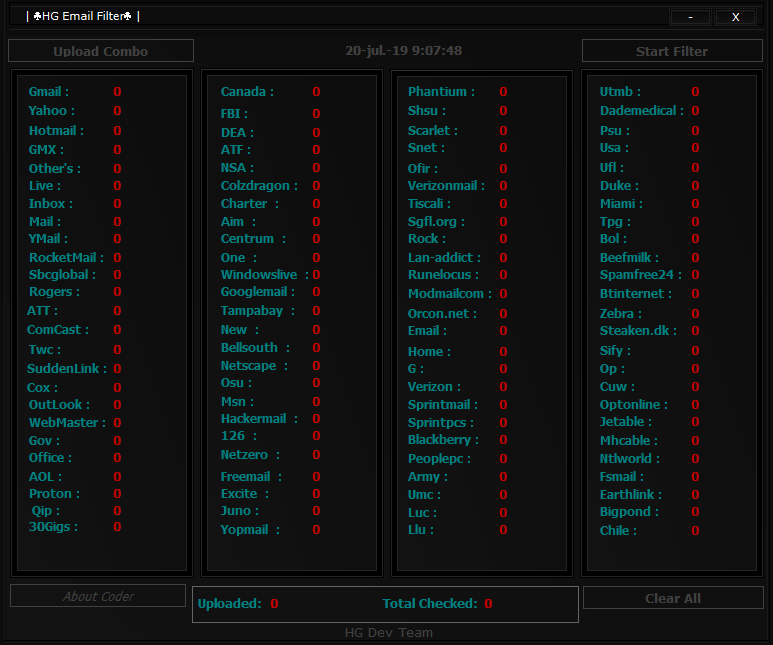
Task: Click the Hotmail label
Action: 56,131
